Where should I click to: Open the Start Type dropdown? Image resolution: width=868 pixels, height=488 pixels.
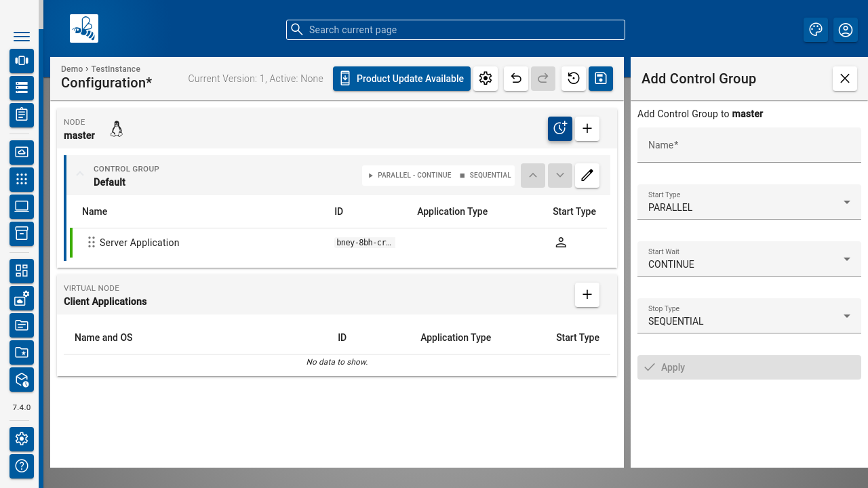[x=749, y=202]
